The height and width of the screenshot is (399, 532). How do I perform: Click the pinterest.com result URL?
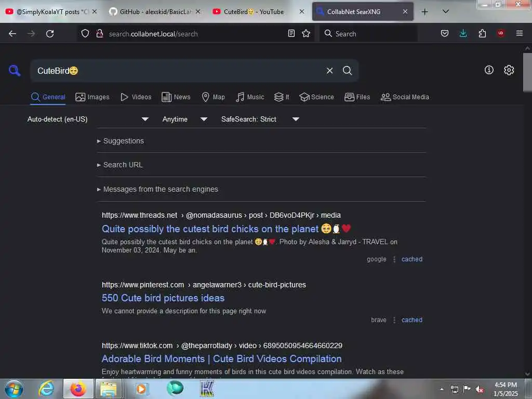(x=204, y=285)
